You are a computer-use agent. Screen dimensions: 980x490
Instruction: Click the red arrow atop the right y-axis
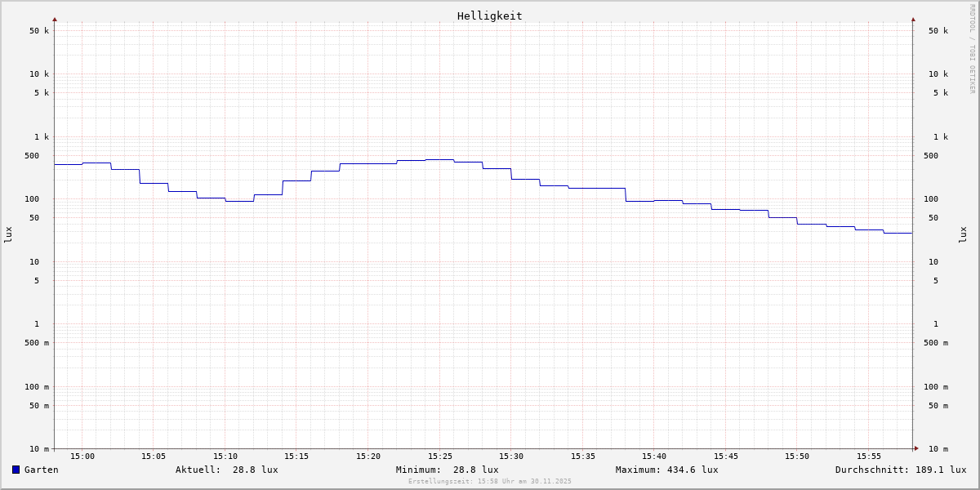[913, 19]
